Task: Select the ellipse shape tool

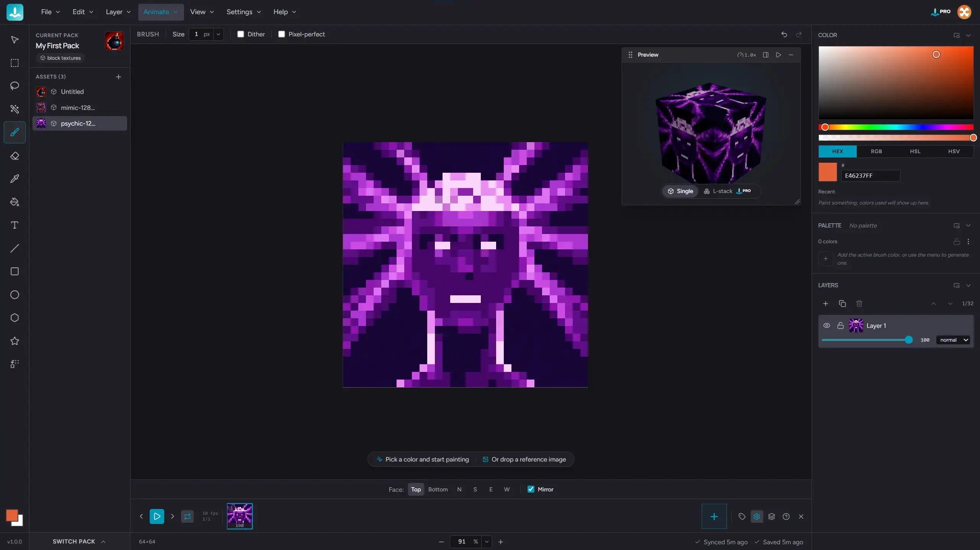Action: pyautogui.click(x=15, y=295)
